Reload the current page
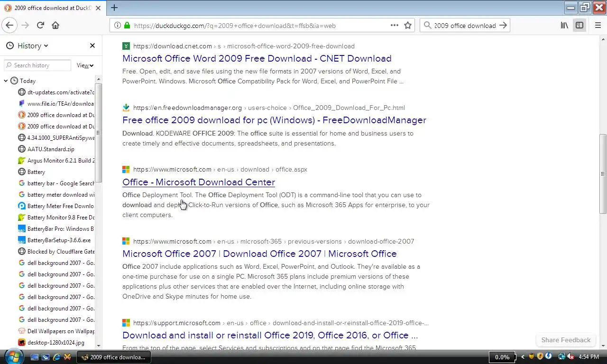Screen dimensions: 607x364 pos(40,26)
